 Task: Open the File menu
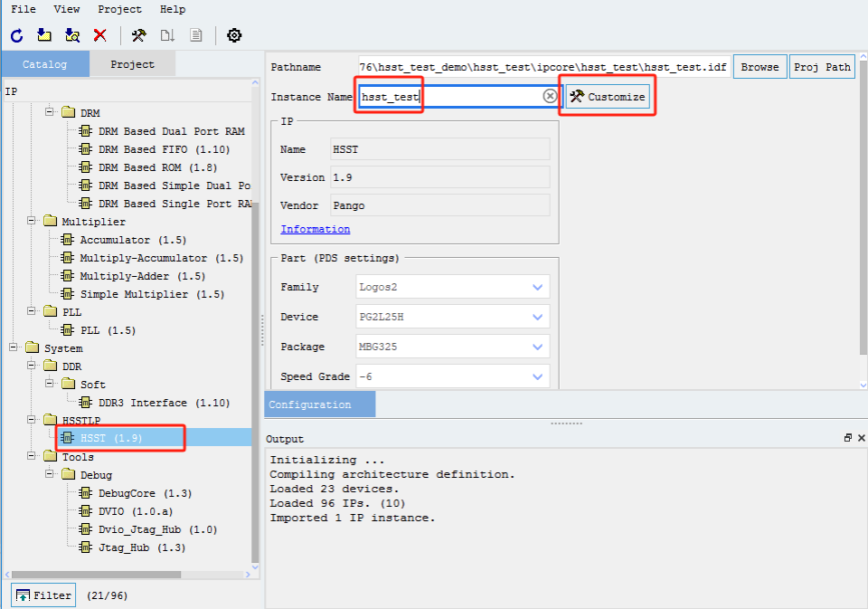24,9
